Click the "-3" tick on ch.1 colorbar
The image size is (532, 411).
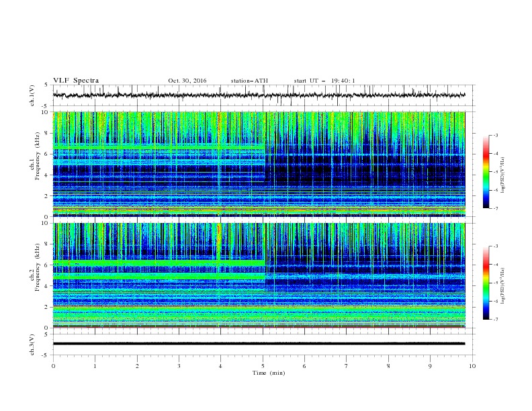click(x=496, y=135)
